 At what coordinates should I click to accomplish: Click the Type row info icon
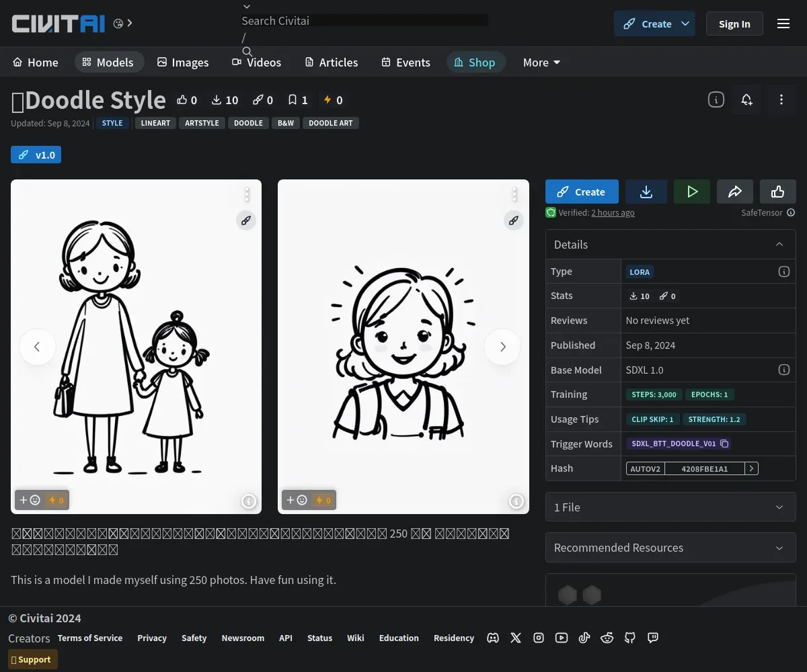pos(783,271)
